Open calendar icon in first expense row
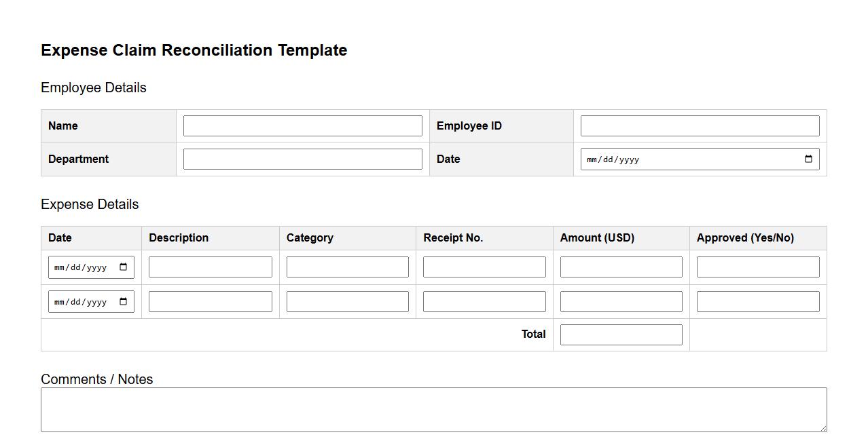Image resolution: width=868 pixels, height=441 pixels. [x=123, y=267]
